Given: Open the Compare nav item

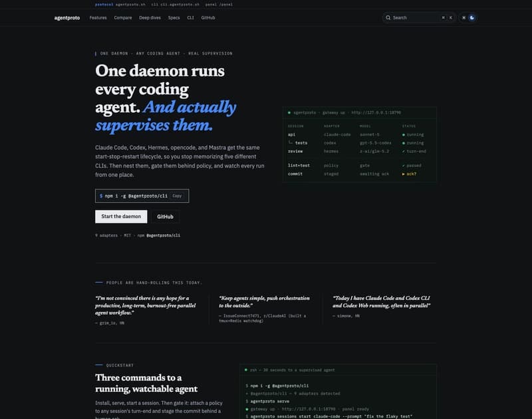Looking at the screenshot, I should tap(123, 18).
